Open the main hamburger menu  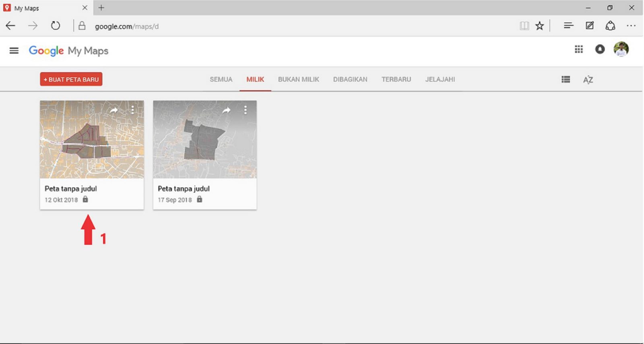14,51
